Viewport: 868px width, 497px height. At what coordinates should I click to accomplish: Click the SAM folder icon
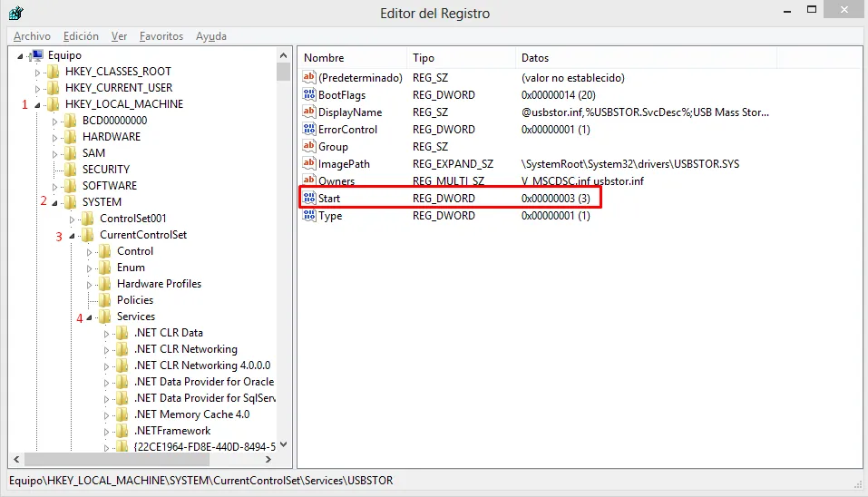[71, 152]
